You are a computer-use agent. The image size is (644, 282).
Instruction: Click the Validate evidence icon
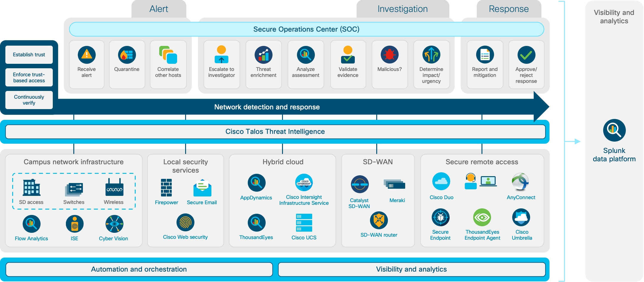tap(348, 55)
